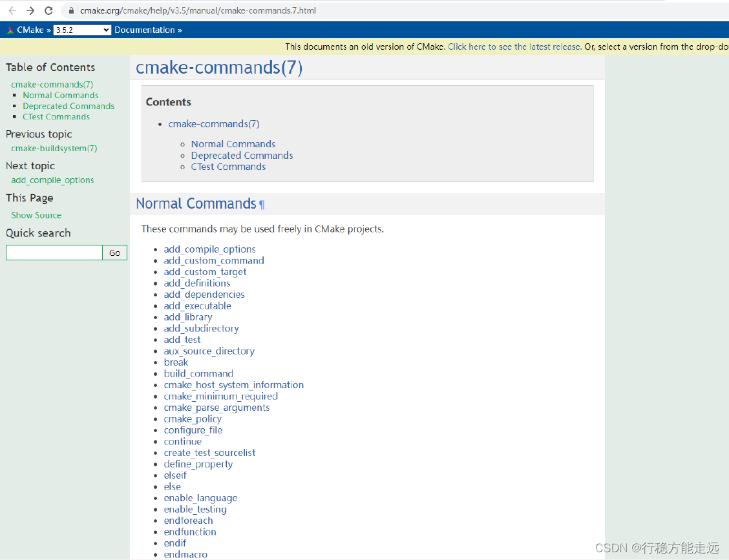729x560 pixels.
Task: Open break command link
Action: (176, 362)
